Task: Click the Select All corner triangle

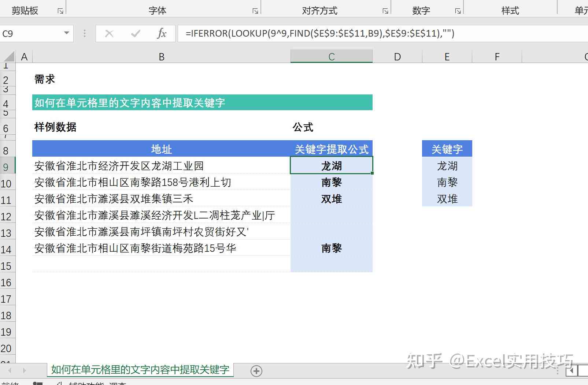Action: [8, 56]
